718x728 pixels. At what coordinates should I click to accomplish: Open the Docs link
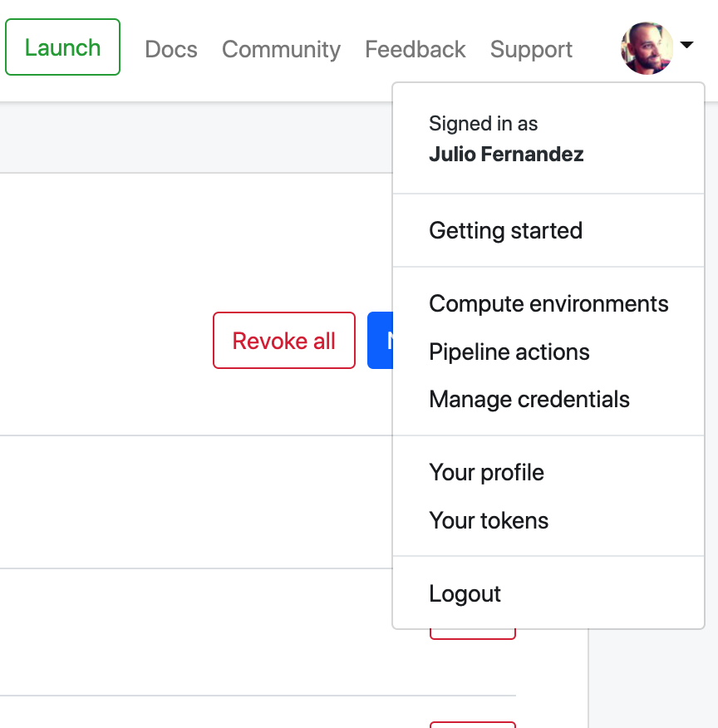tap(171, 50)
